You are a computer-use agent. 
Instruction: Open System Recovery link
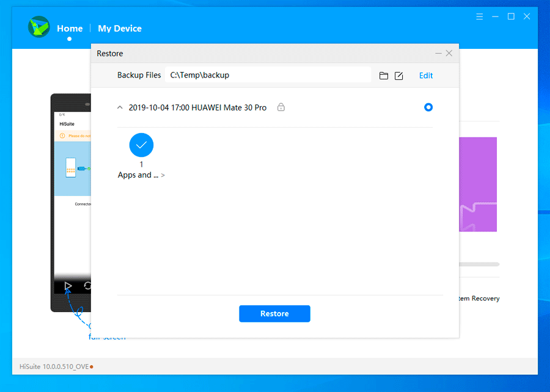click(x=479, y=299)
